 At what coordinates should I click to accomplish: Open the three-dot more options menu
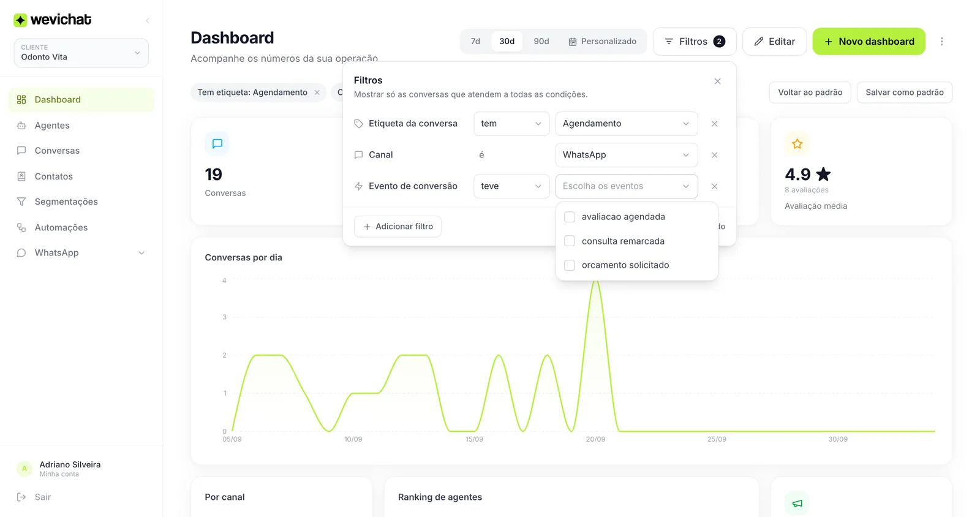941,42
